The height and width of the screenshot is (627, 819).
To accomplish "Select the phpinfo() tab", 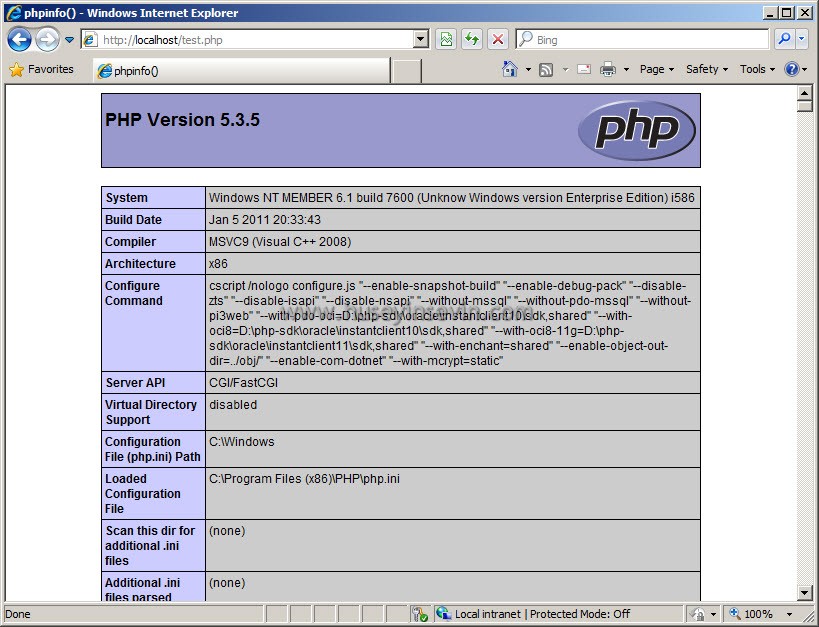I will tap(242, 71).
